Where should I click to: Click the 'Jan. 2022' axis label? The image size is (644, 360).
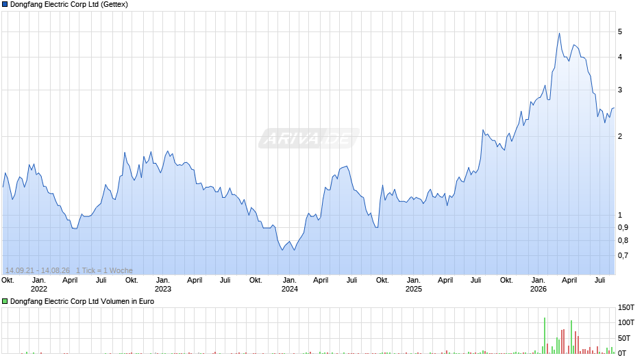coord(39,285)
